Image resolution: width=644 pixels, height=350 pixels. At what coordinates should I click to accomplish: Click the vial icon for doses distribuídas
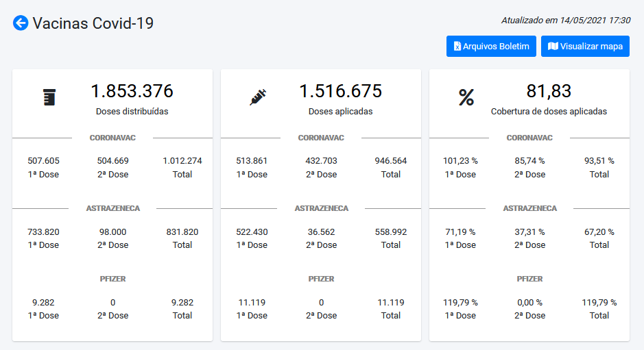coord(47,98)
